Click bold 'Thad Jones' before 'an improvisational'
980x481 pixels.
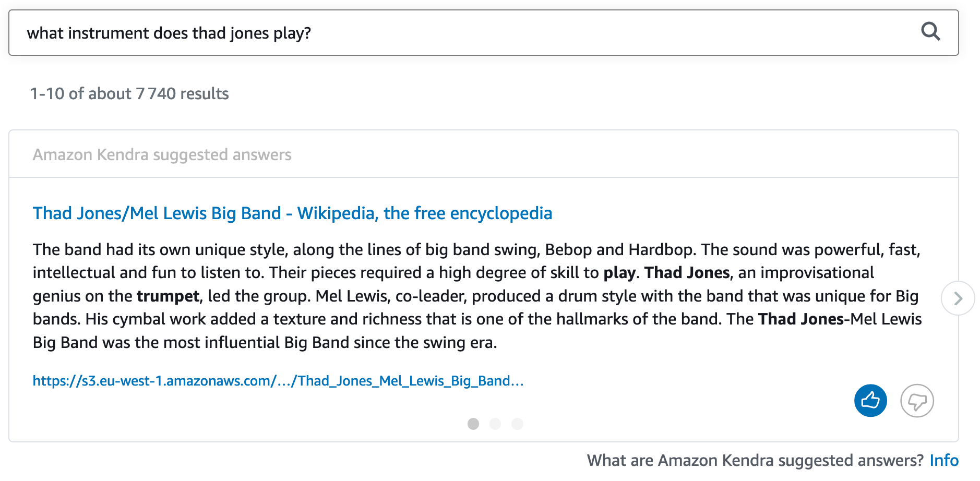(687, 273)
